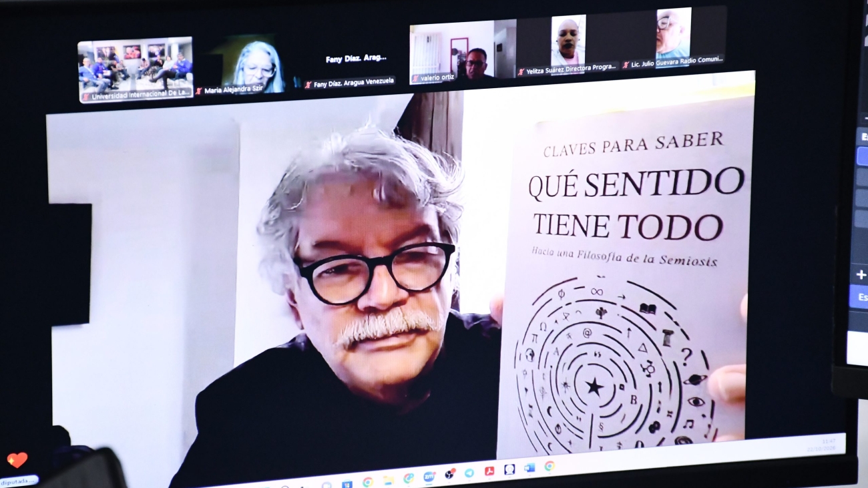The width and height of the screenshot is (868, 488).
Task: Open OBS Studio from the taskbar
Action: point(450,474)
